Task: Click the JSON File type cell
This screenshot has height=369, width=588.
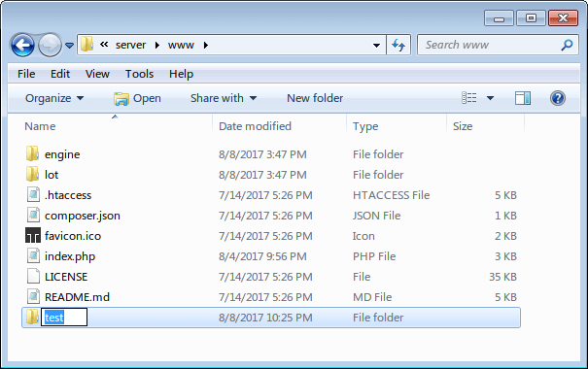Action: pyautogui.click(x=376, y=216)
